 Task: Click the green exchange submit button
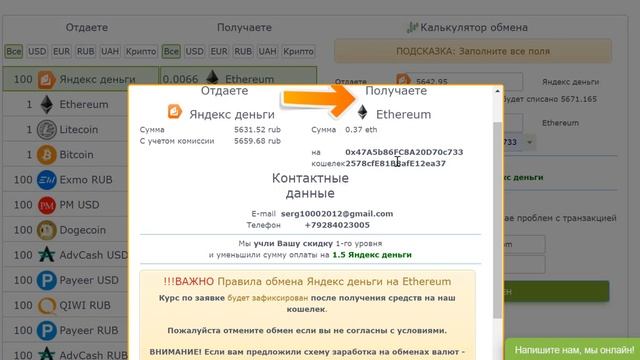point(556,291)
